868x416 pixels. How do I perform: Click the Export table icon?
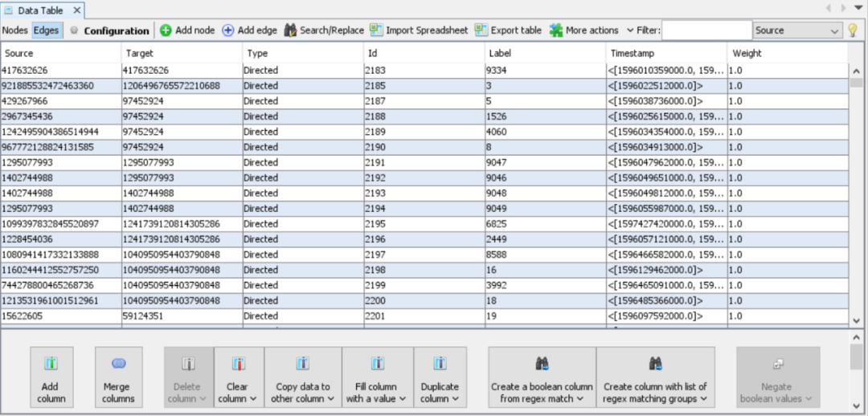(x=481, y=31)
